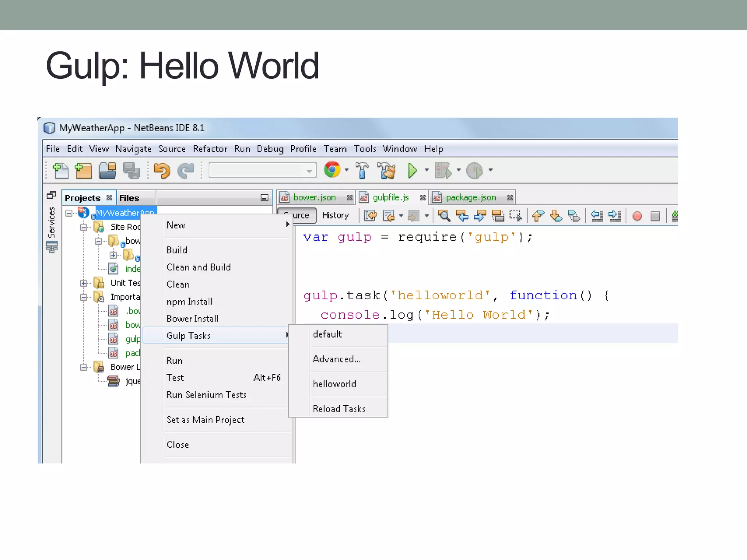This screenshot has height=560, width=747.
Task: Choose Bower Install in context menu
Action: tap(192, 319)
